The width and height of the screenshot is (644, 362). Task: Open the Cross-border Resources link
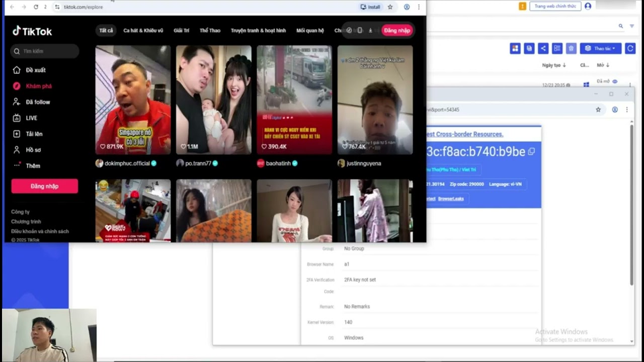[465, 134]
